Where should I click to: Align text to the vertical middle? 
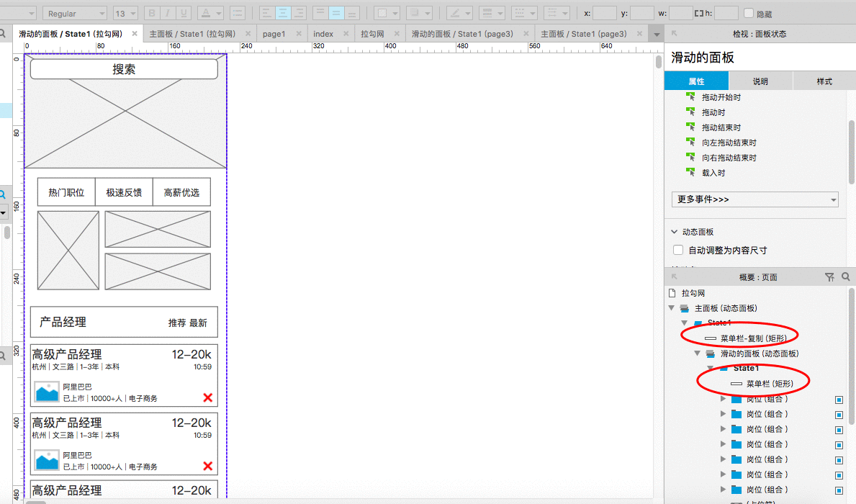[336, 13]
